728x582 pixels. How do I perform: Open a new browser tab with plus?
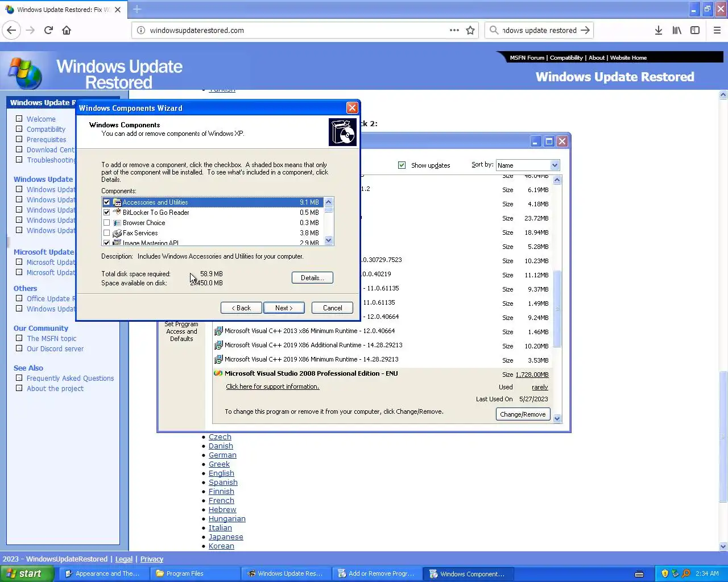(x=137, y=9)
